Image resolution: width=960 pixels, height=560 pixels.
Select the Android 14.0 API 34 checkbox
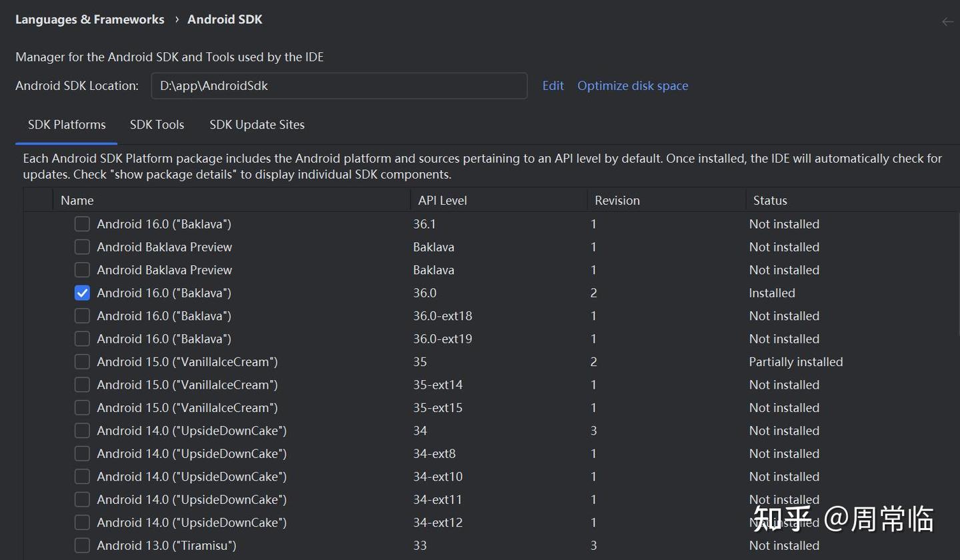82,431
